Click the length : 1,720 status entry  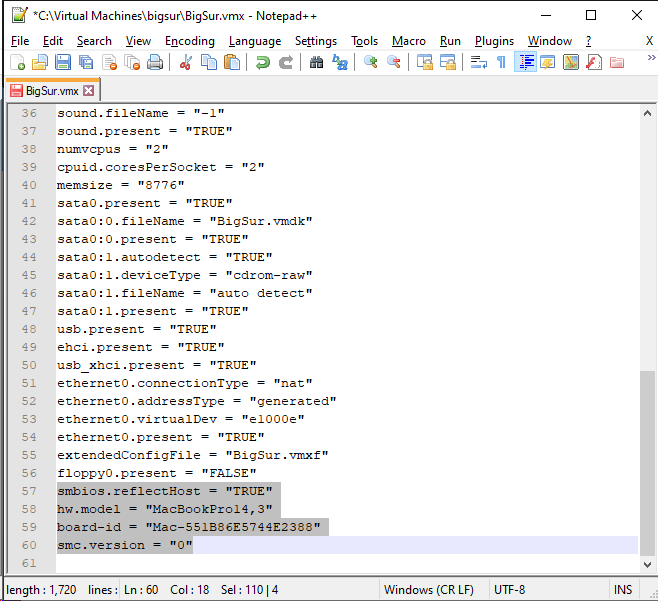41,590
